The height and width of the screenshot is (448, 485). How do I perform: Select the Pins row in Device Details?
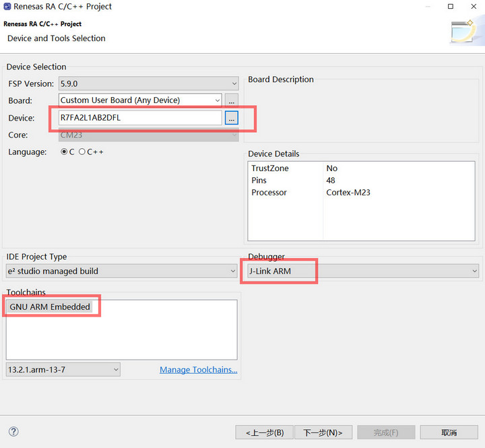pos(361,180)
